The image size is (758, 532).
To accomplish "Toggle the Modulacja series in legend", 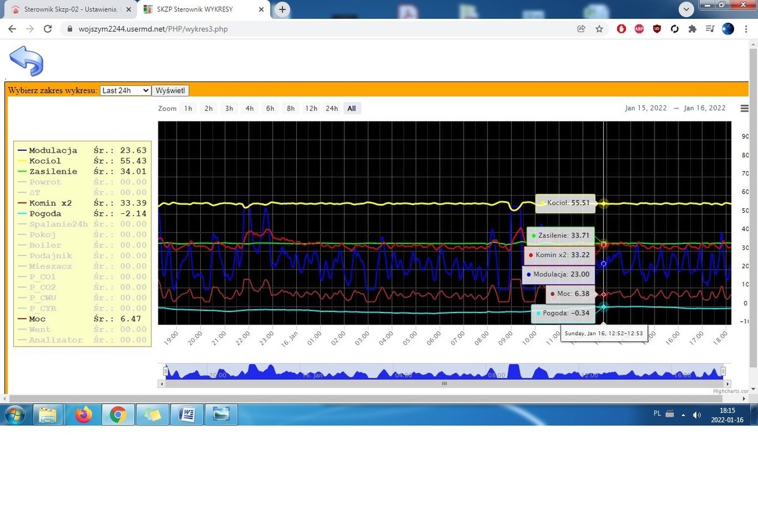I will [x=52, y=150].
